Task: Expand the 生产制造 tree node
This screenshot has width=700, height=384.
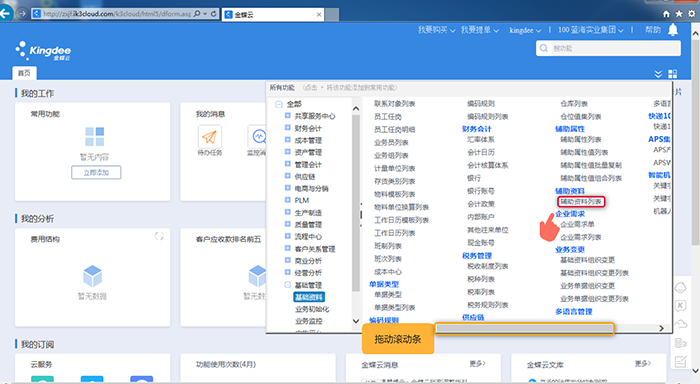Action: click(x=288, y=212)
